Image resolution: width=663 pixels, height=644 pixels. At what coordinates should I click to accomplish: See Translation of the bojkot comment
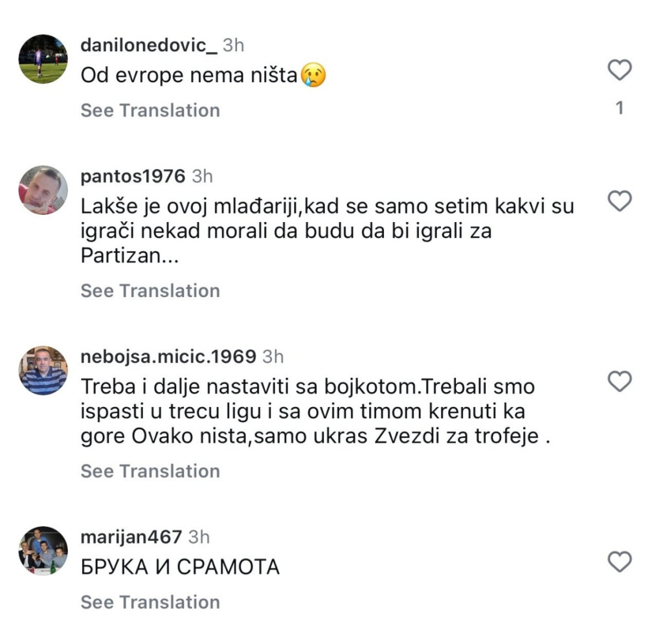tap(150, 471)
